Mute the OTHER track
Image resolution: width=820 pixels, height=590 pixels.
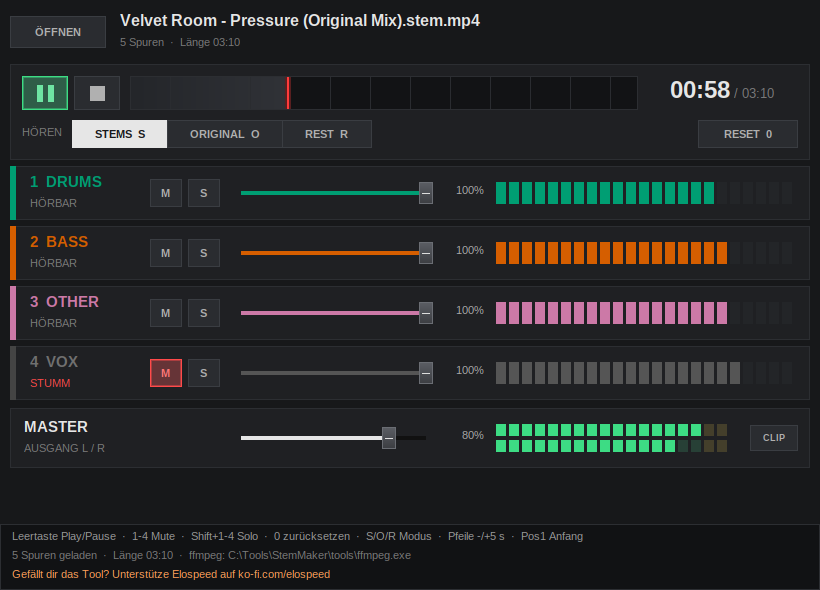(166, 313)
